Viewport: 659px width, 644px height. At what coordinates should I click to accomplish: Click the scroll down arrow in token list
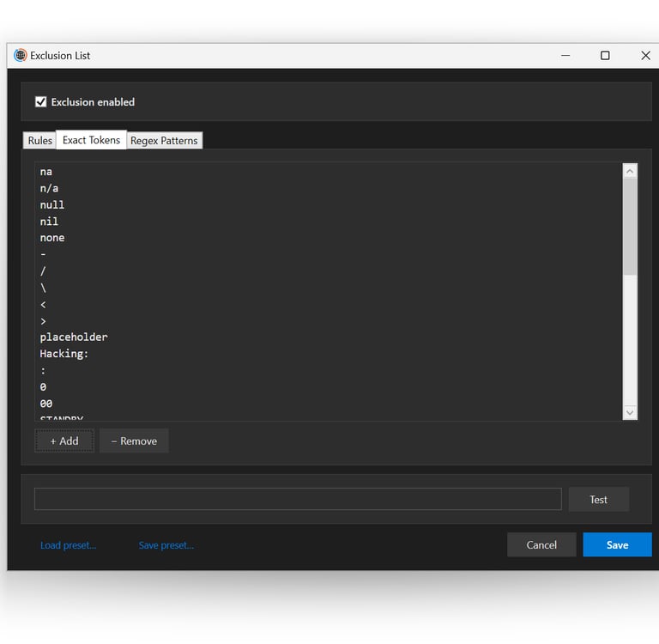click(630, 412)
